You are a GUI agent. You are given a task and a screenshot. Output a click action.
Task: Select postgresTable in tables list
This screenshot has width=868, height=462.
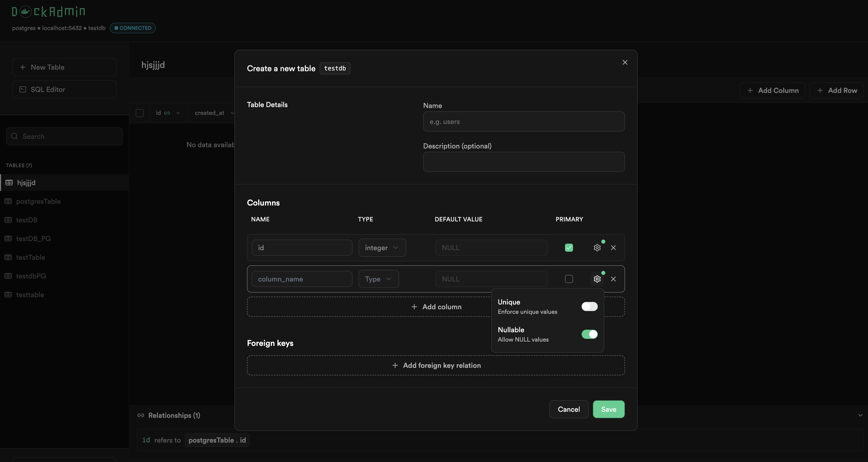point(64,201)
